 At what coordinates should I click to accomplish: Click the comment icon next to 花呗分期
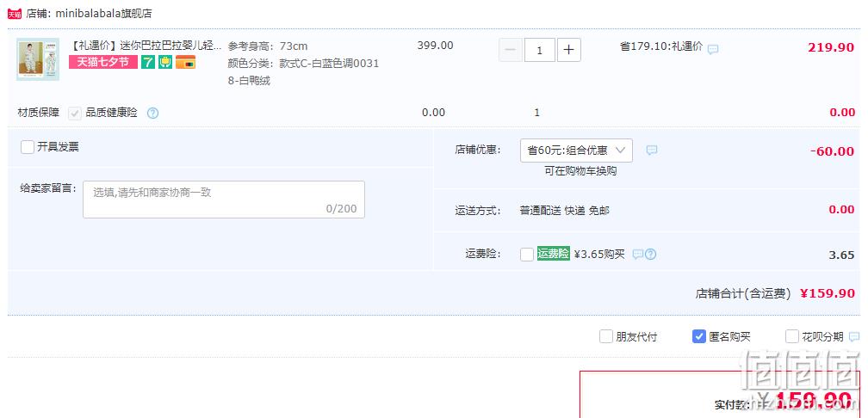[855, 336]
